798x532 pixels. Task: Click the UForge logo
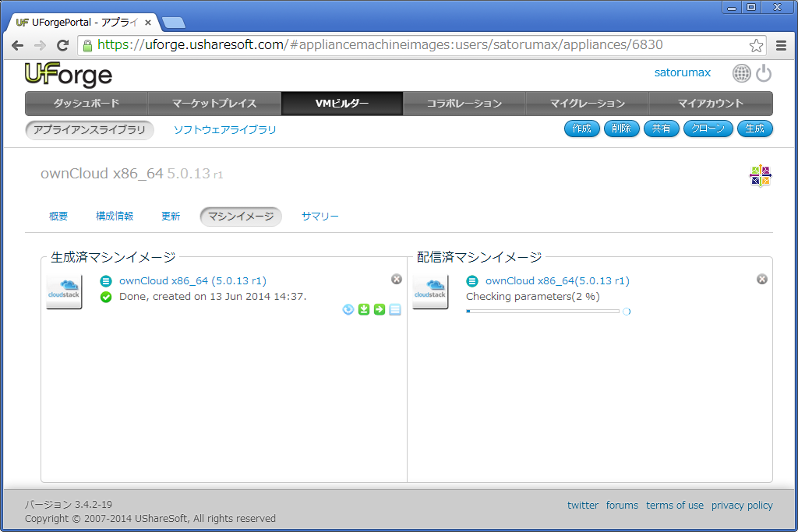point(69,75)
